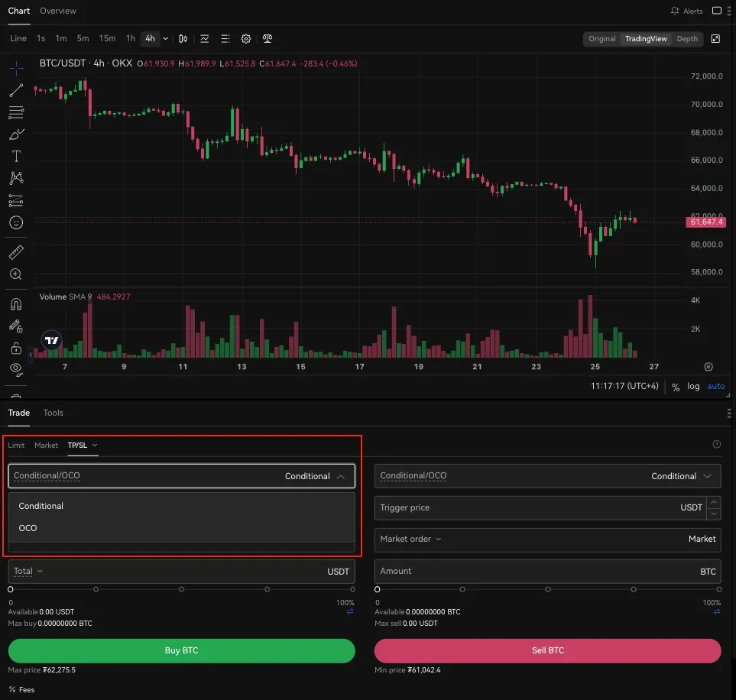Click the buy slider 100% endpoint
Image resolution: width=736 pixels, height=700 pixels.
tap(352, 589)
